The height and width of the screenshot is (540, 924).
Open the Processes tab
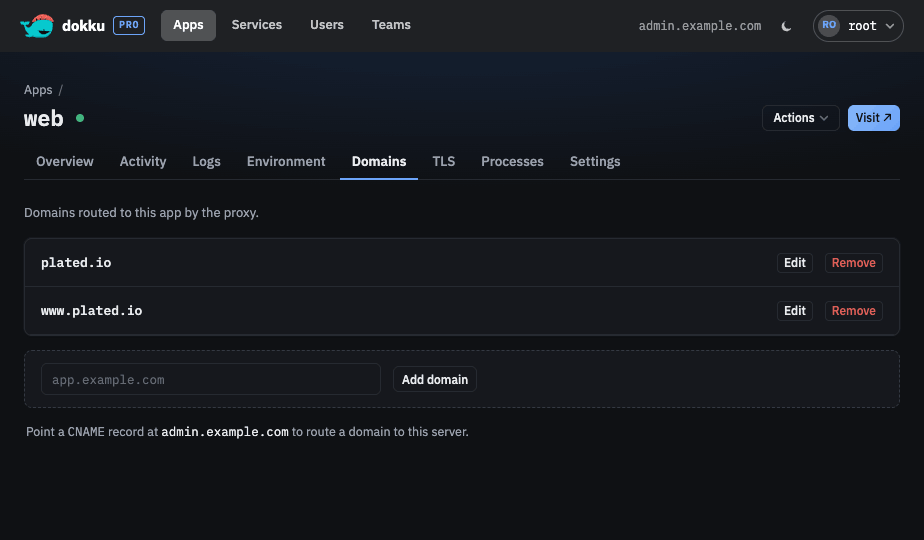(x=512, y=162)
